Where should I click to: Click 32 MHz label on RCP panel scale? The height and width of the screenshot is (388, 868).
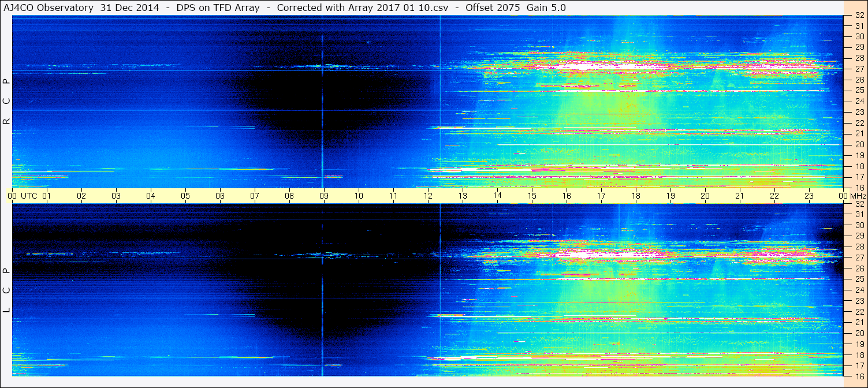coord(859,16)
